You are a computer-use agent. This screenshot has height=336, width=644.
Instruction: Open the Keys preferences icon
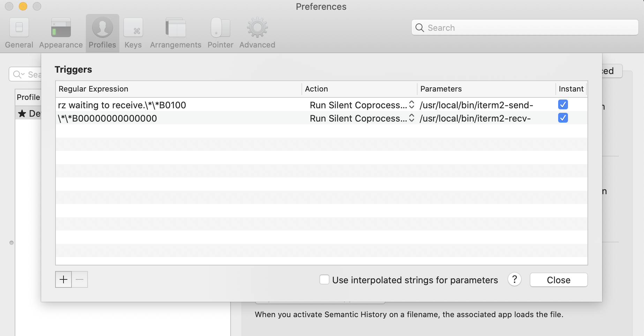pos(133,27)
